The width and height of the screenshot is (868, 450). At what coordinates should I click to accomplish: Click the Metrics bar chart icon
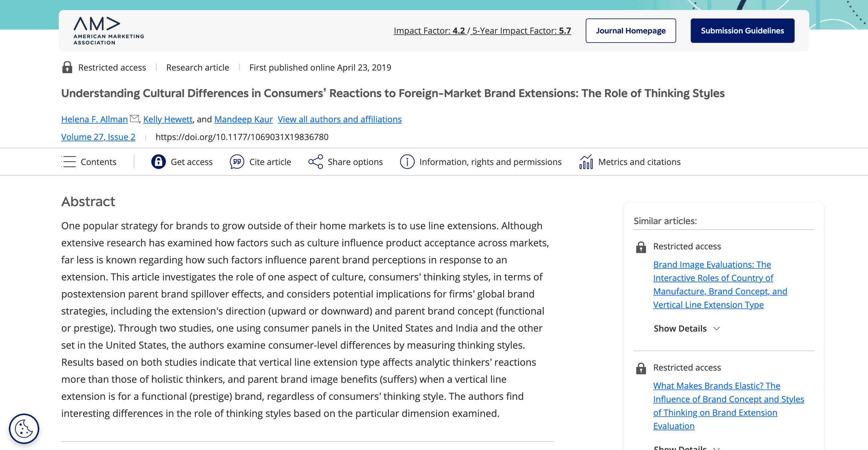click(x=586, y=162)
